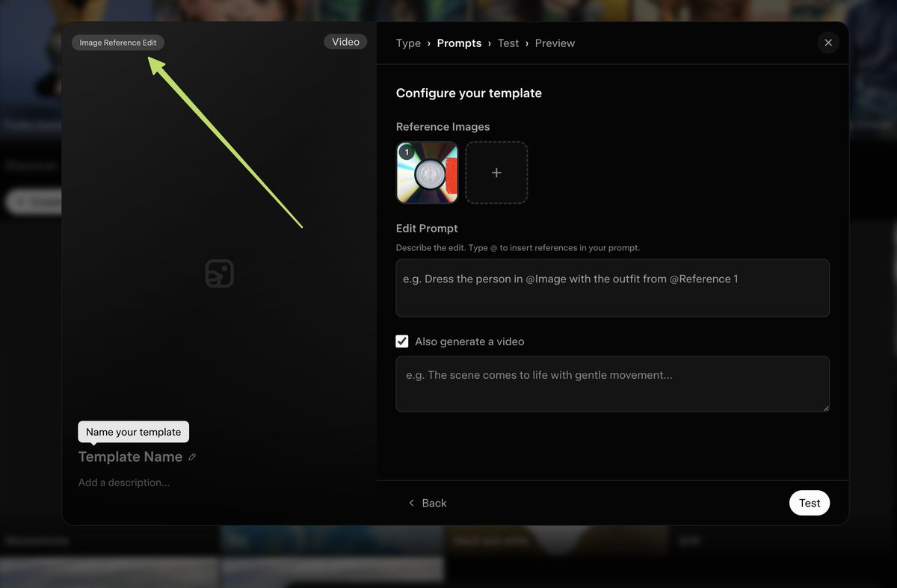
Task: Close the template dialog with the X
Action: [828, 43]
